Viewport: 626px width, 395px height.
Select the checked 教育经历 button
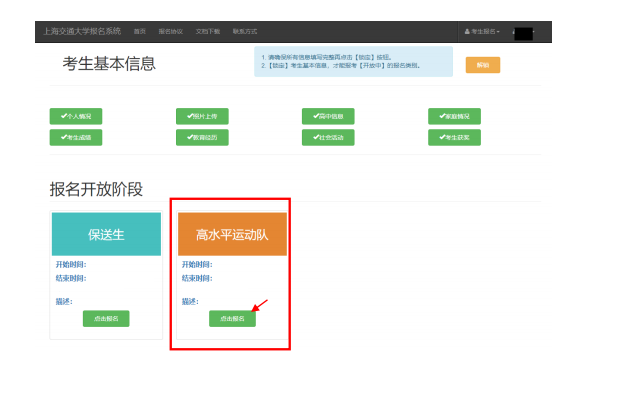pos(202,137)
